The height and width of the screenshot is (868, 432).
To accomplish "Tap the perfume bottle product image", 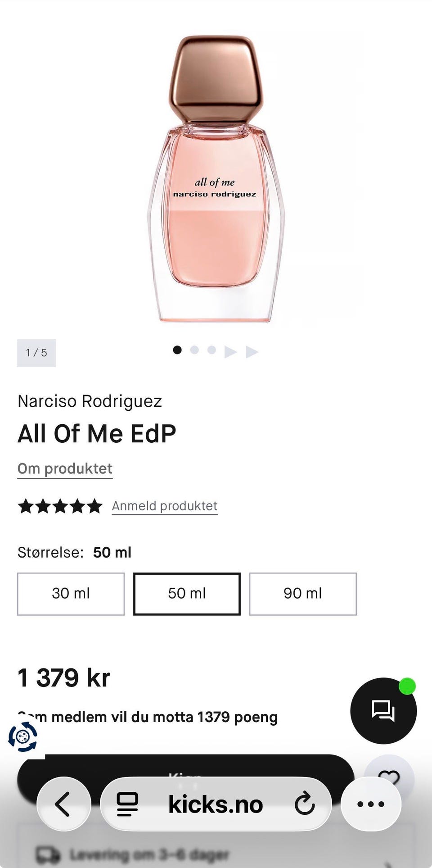I will tap(216, 180).
